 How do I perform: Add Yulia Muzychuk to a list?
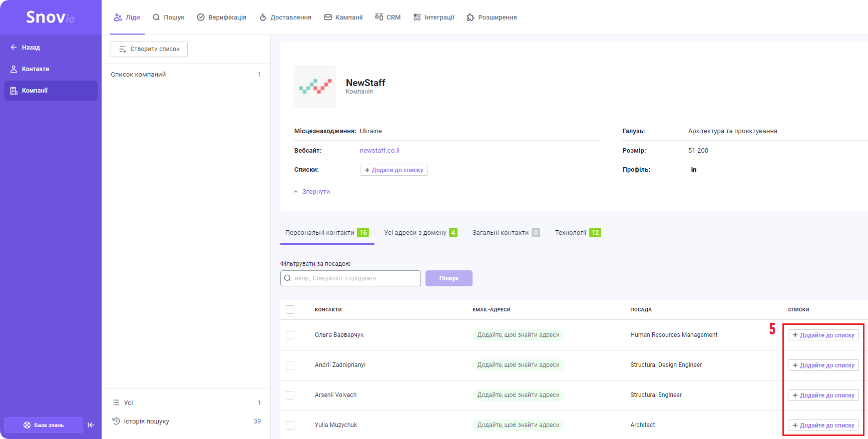coord(823,425)
